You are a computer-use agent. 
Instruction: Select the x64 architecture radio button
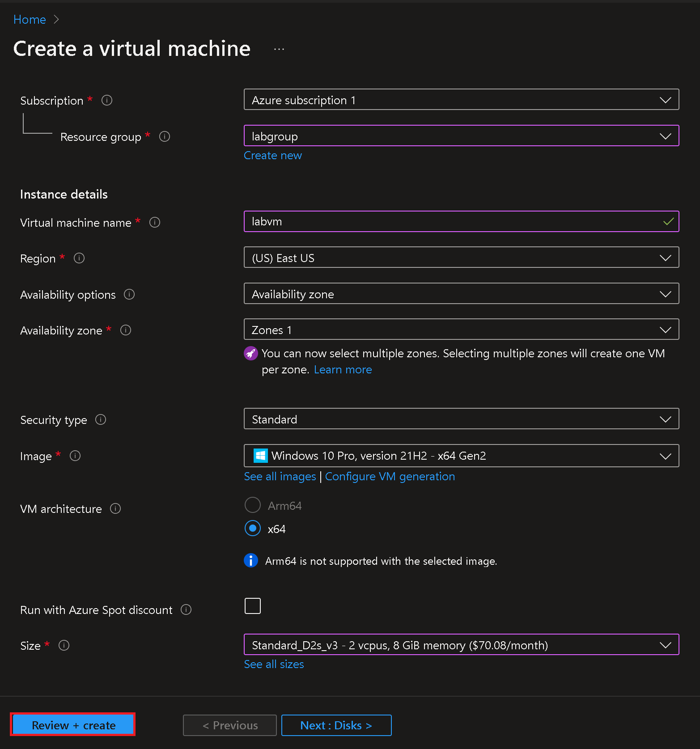(x=253, y=528)
